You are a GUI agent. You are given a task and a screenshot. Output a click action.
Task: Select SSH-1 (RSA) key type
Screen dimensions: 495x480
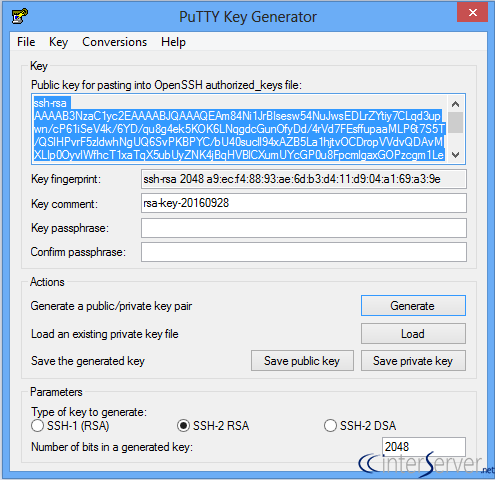click(70, 426)
